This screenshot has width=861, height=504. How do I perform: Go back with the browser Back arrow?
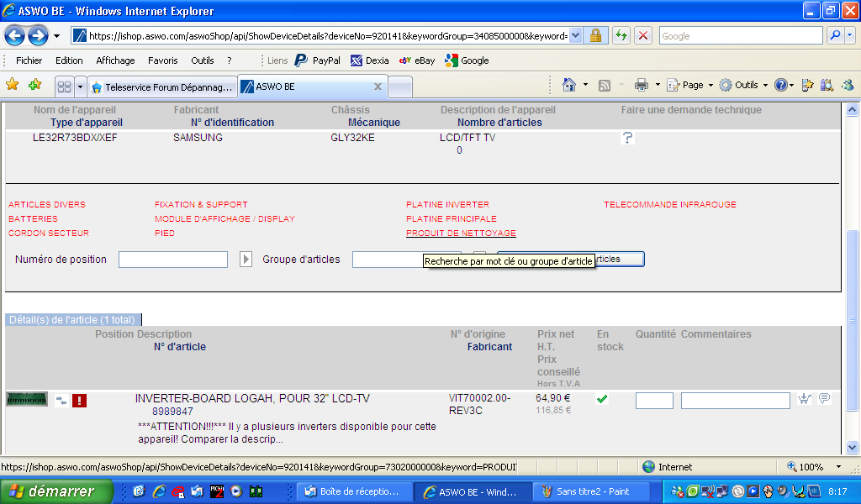tap(15, 36)
